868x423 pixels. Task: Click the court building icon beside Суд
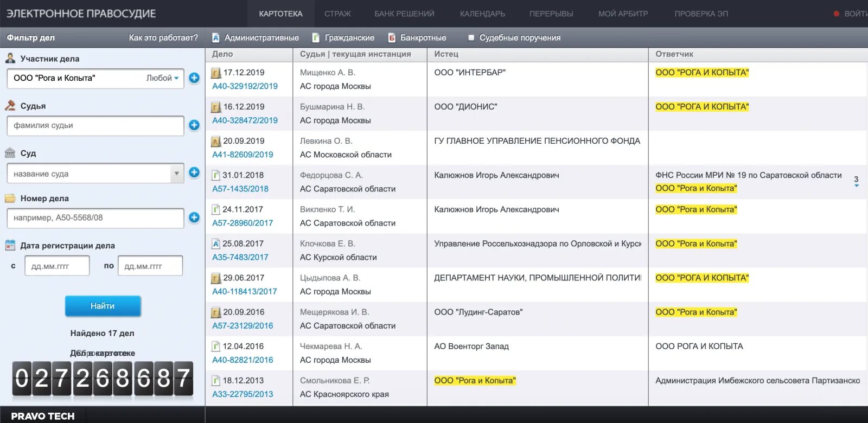point(10,153)
